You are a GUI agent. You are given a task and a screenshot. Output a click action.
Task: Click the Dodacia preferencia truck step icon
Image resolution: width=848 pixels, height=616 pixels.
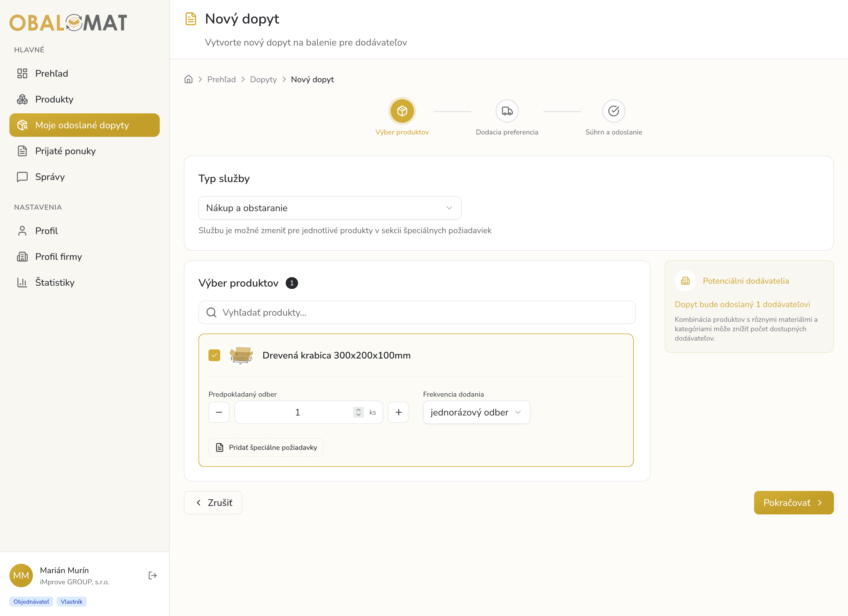click(507, 111)
